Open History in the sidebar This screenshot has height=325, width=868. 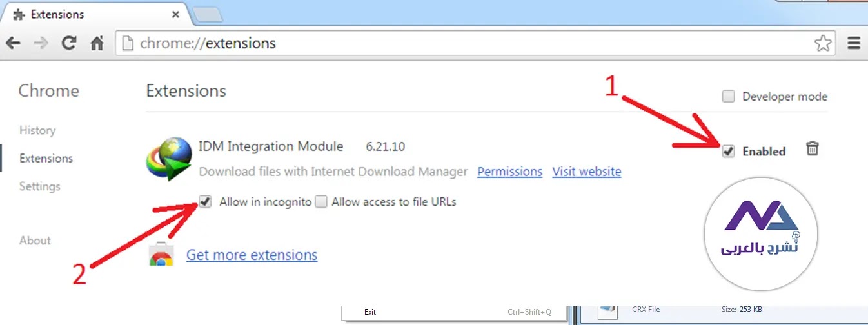pos(37,130)
